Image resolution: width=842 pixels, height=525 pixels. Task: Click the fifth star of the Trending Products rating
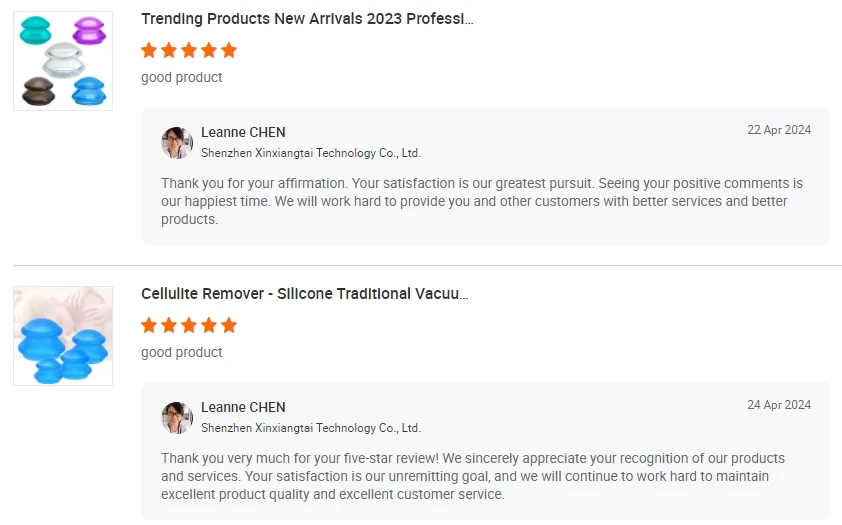coord(229,50)
